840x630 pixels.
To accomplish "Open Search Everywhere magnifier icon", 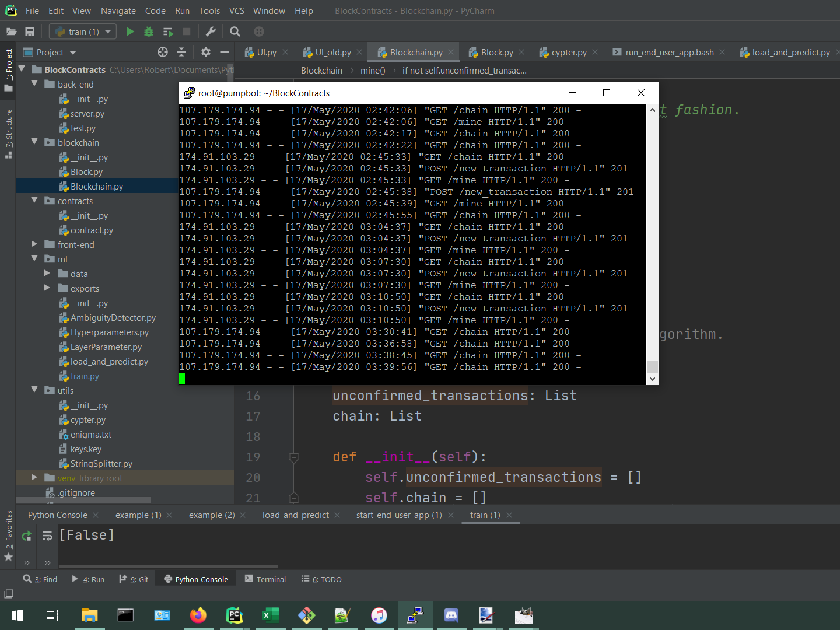I will click(235, 32).
